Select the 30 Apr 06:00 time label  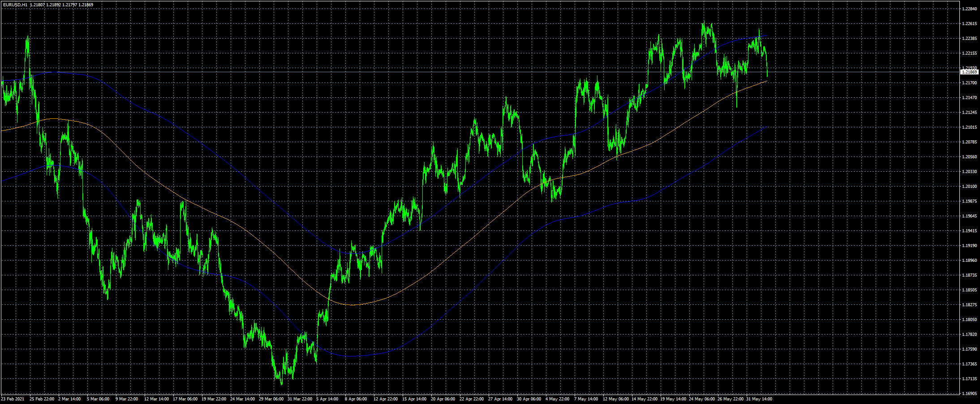click(x=529, y=399)
